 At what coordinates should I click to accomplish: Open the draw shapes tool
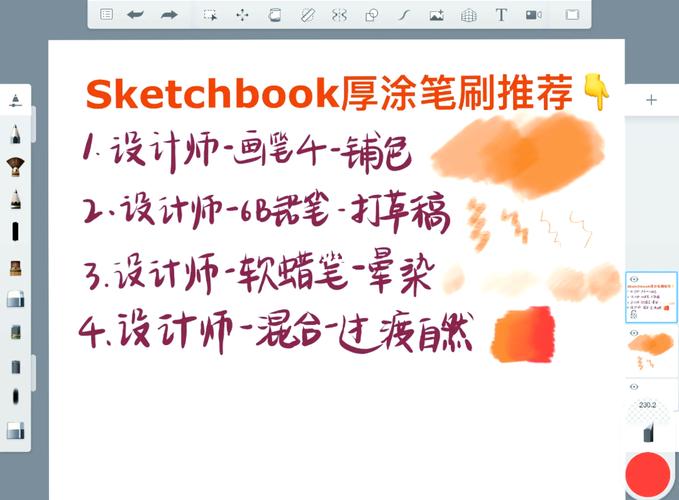pos(372,15)
